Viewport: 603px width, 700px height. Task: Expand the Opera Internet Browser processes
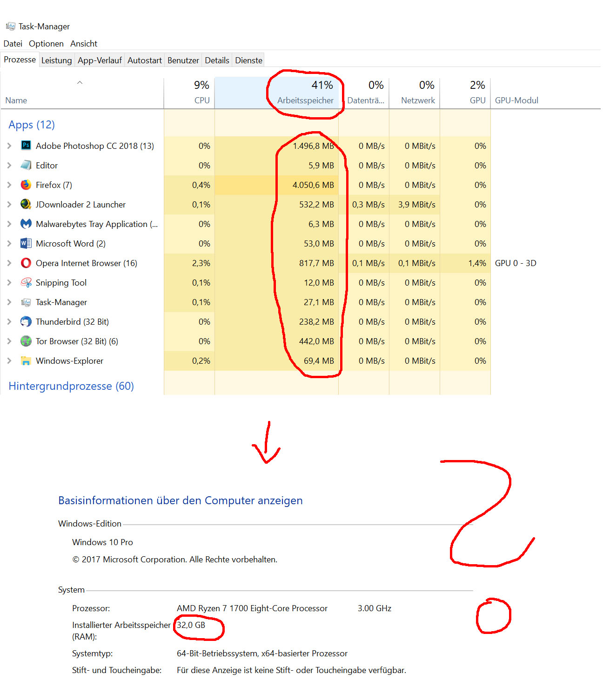[x=8, y=263]
